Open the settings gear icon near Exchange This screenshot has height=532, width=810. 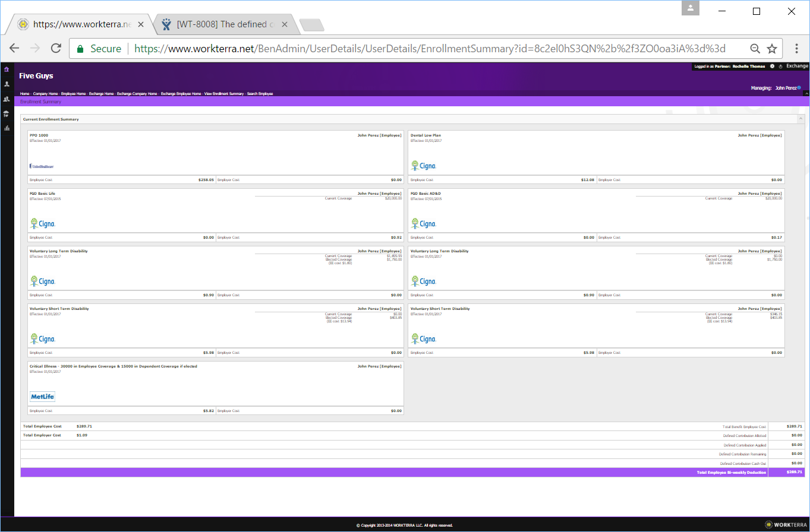[772, 66]
